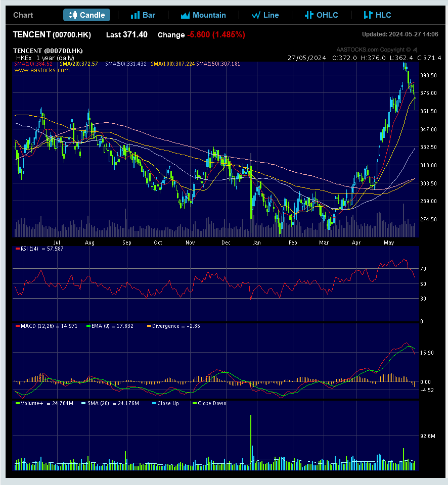Click the May label on the time axis
448x485 pixels.
[389, 243]
